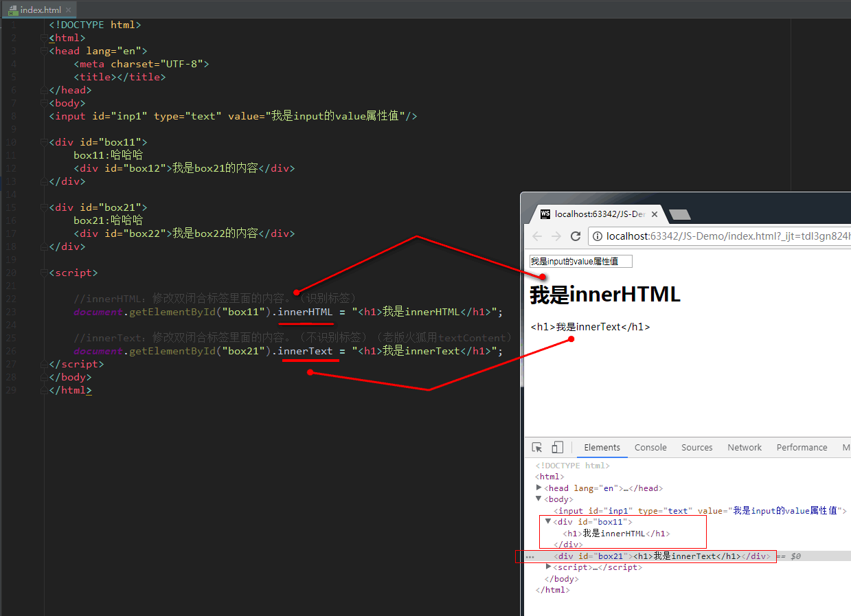Viewport: 851px width, 616px height.
Task: Collapse the body node in DevTools
Action: pyautogui.click(x=539, y=499)
